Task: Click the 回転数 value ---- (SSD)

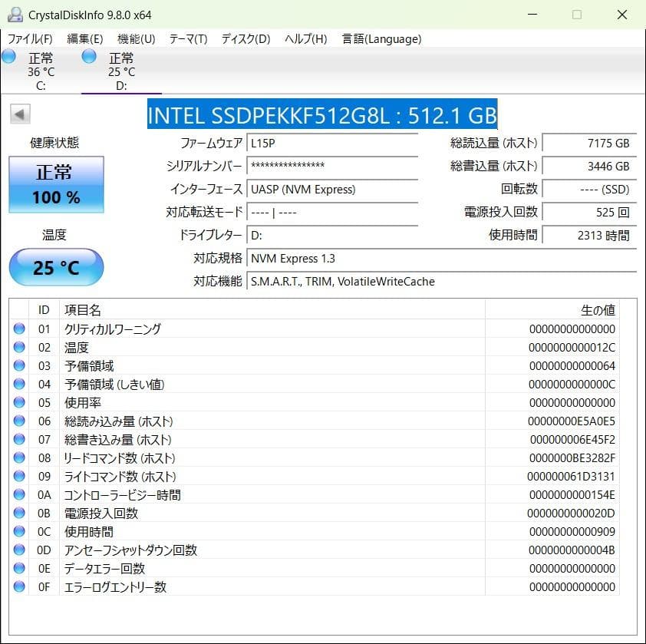Action: click(589, 190)
